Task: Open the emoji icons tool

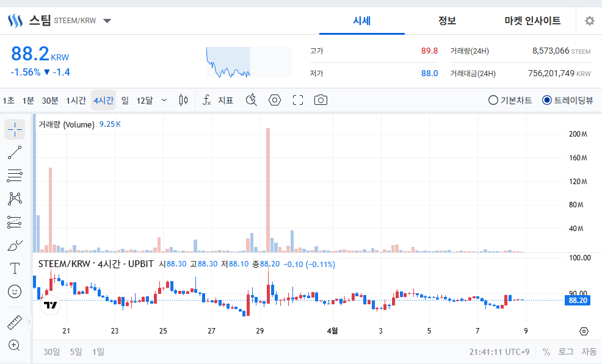Action: (x=15, y=291)
